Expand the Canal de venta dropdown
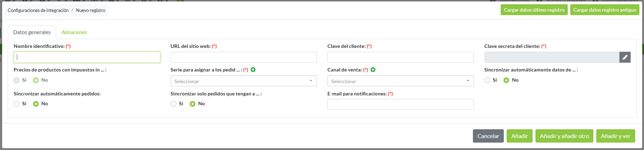 400,81
